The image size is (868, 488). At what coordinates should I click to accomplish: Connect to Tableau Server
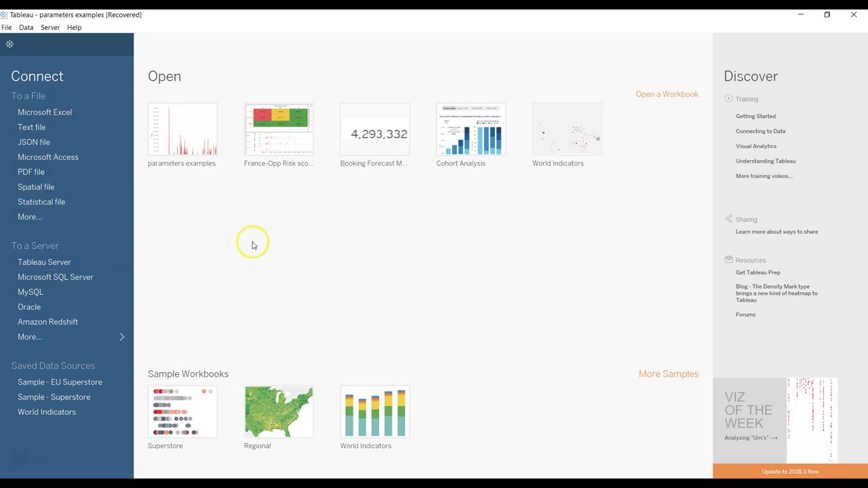tap(44, 262)
